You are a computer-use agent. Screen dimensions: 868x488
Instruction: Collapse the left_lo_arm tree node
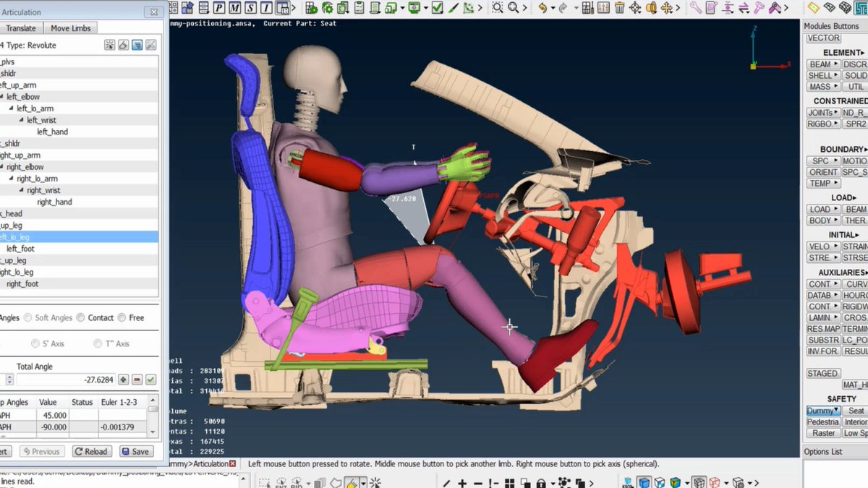pos(12,108)
